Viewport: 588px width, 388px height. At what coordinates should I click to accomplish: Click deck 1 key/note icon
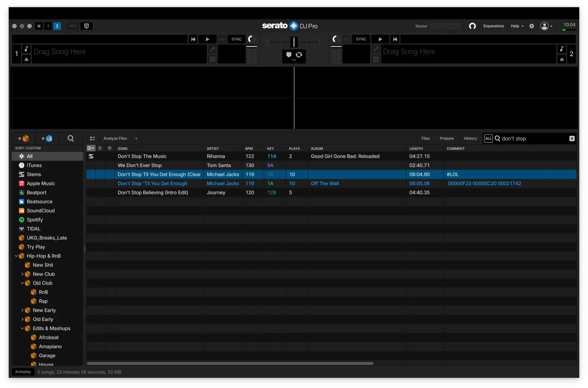pos(26,49)
